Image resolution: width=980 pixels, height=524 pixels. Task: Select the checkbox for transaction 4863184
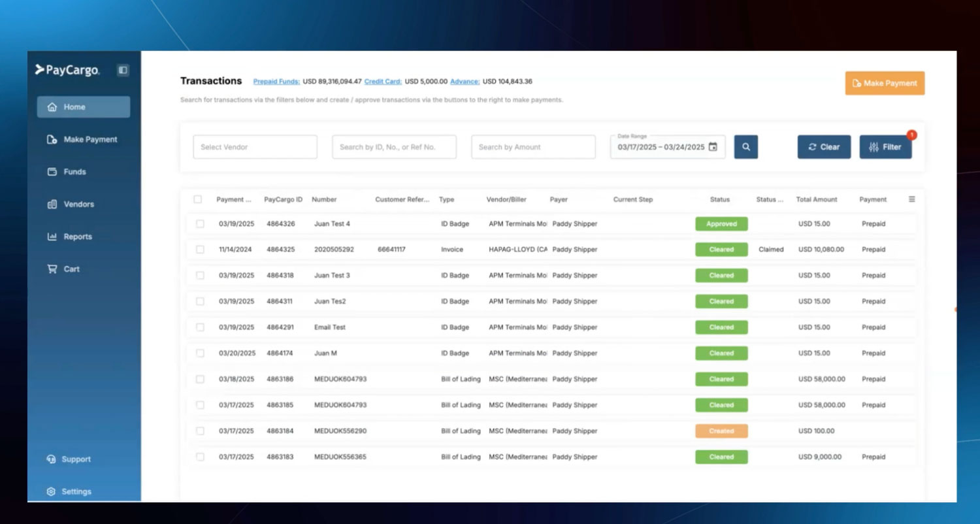[200, 431]
